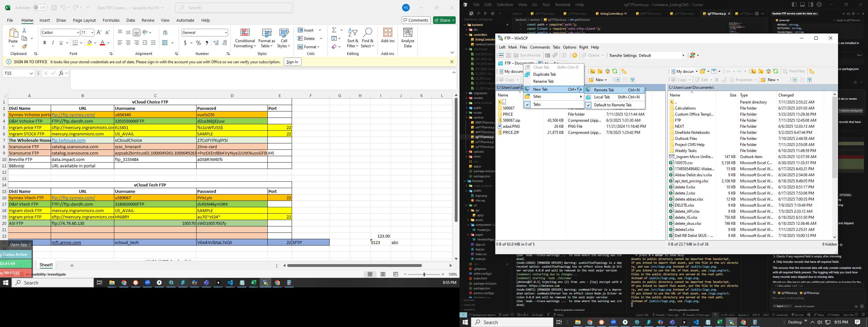Viewport: 868px width, 327px height.
Task: Open the igFTPService.js editor tab in Cursor
Action: pos(716,13)
